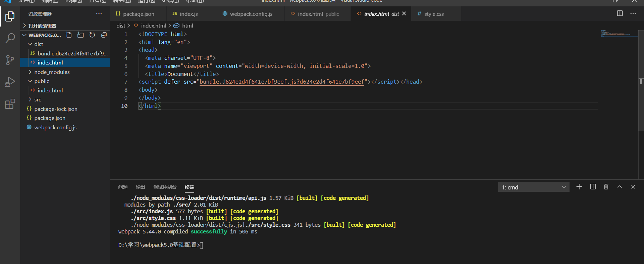Screen dimensions: 644x264
Task: Open the Explorer view in activity bar
Action: (10, 16)
